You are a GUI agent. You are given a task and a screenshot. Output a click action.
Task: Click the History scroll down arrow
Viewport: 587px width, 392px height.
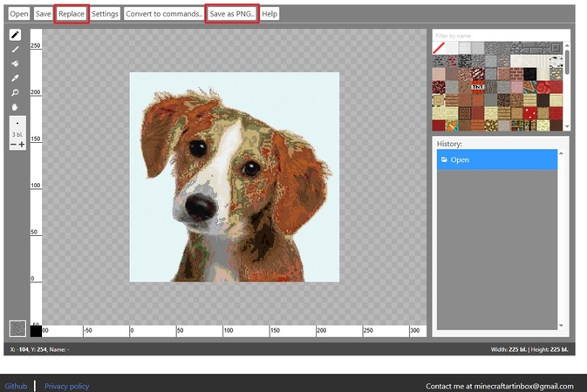pyautogui.click(x=561, y=326)
